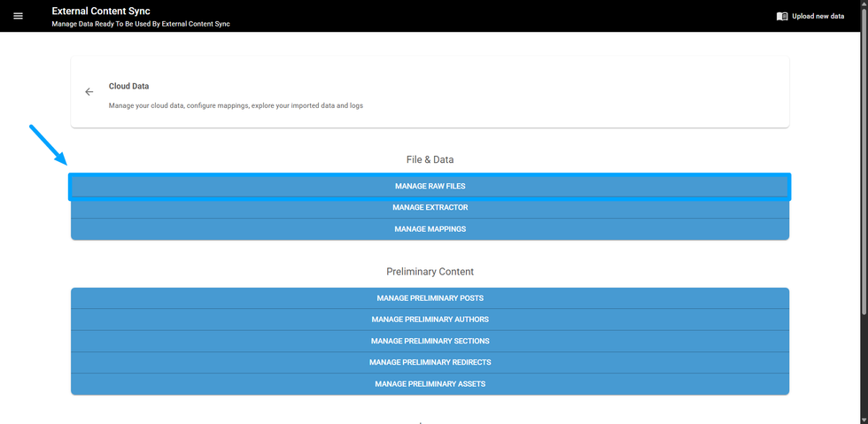Viewport: 868px width, 424px height.
Task: Open Manage Preliminary Authors
Action: [430, 320]
